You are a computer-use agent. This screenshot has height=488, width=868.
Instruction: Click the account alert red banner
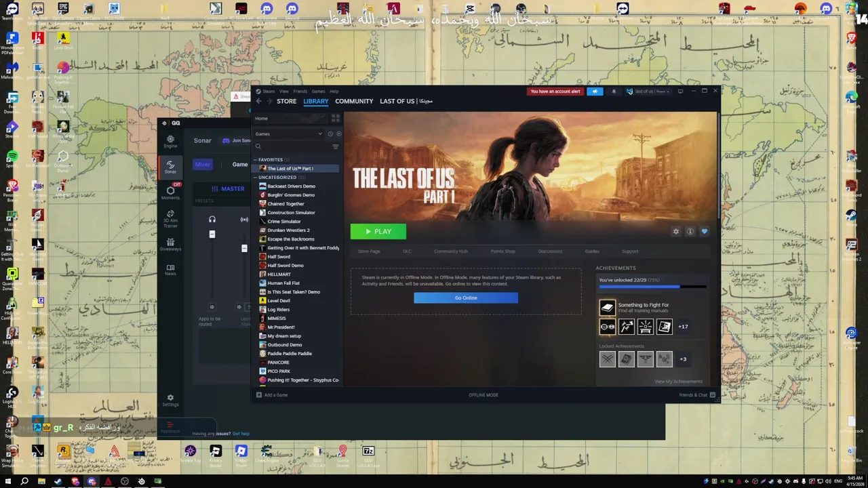555,91
